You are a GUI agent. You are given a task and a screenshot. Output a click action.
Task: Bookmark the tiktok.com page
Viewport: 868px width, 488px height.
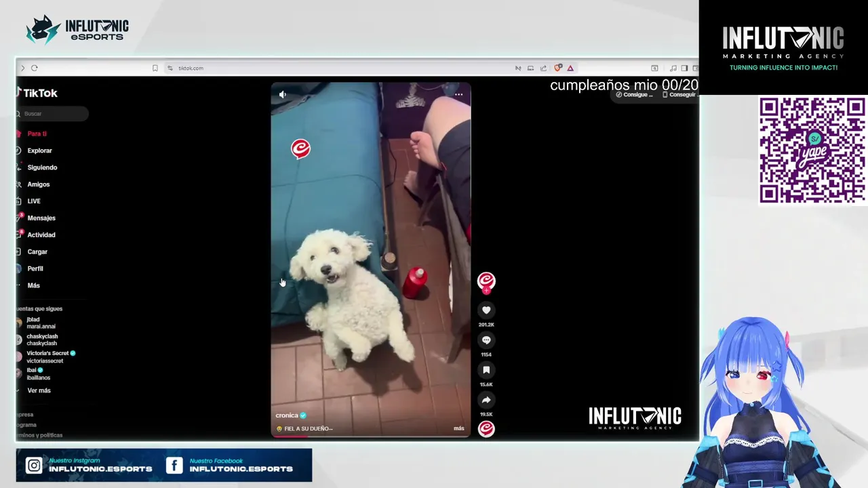coord(155,68)
